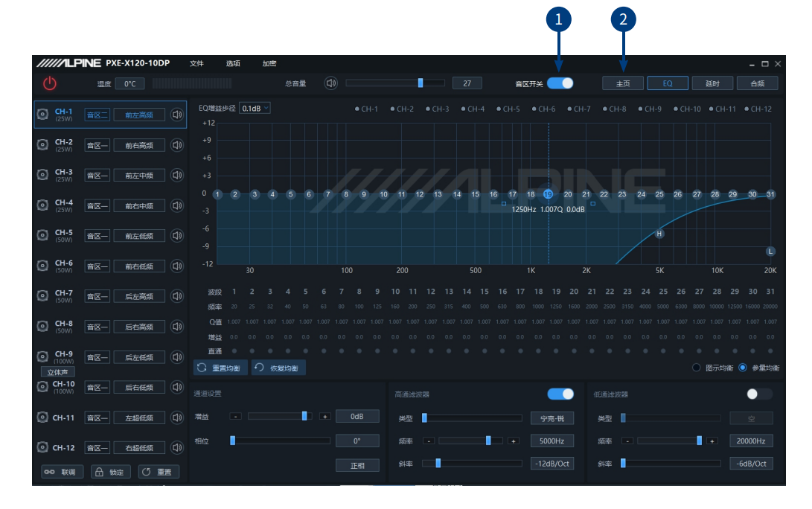Toggle the 音区开关 switch

[x=560, y=83]
